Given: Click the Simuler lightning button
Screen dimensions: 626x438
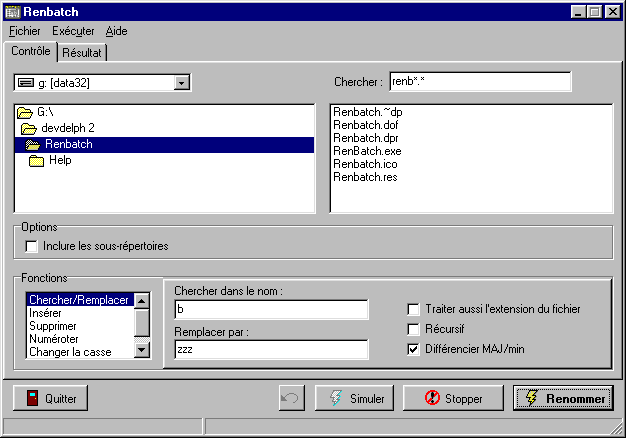Looking at the screenshot, I should tap(354, 398).
